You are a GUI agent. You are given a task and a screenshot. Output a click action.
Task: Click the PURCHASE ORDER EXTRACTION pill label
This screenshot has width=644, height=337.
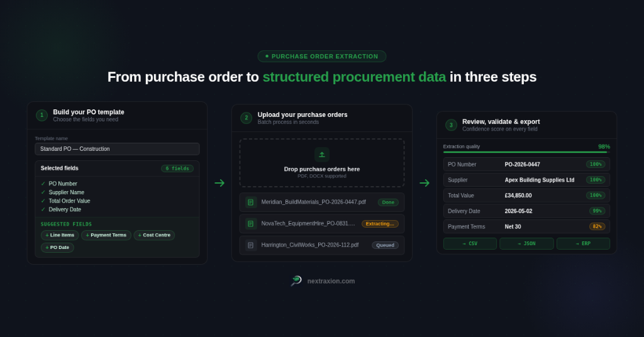click(322, 56)
